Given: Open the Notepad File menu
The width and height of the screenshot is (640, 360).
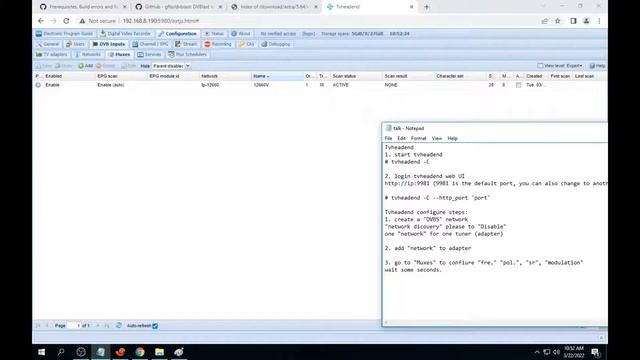Looking at the screenshot, I should [388, 138].
